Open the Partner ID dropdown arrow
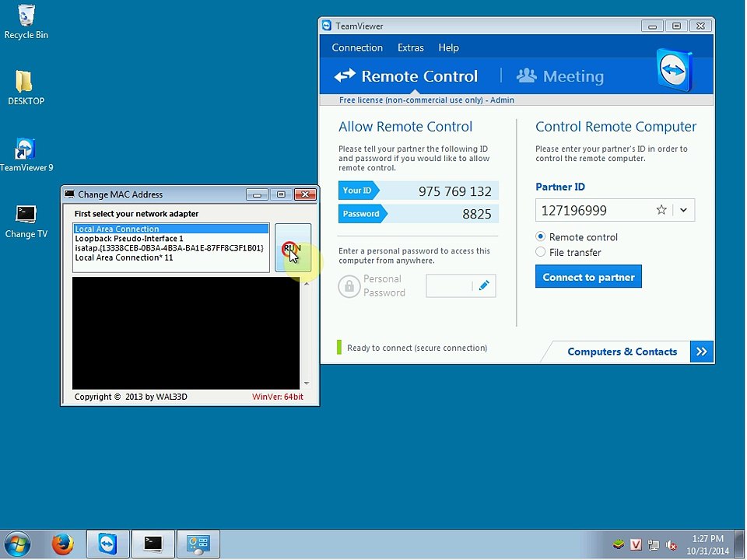The image size is (747, 560). [684, 210]
